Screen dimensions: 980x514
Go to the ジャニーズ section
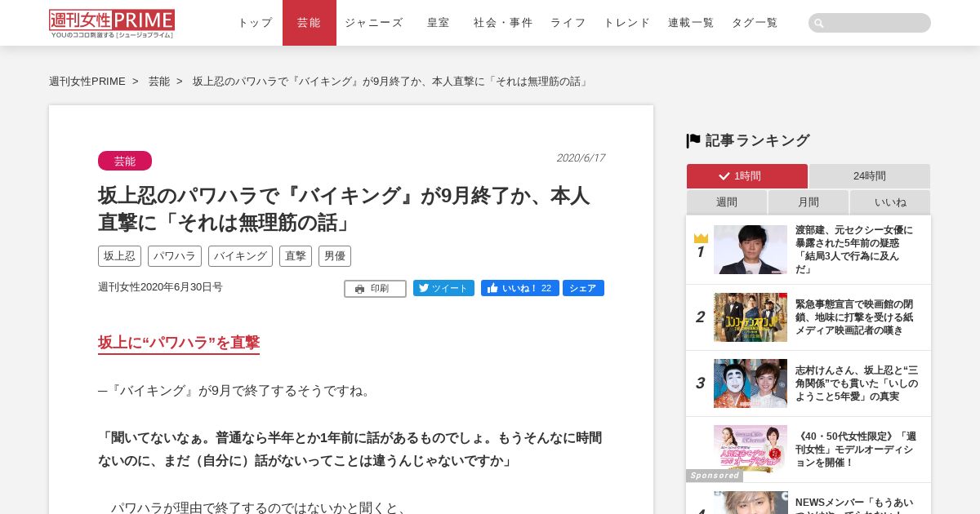374,23
